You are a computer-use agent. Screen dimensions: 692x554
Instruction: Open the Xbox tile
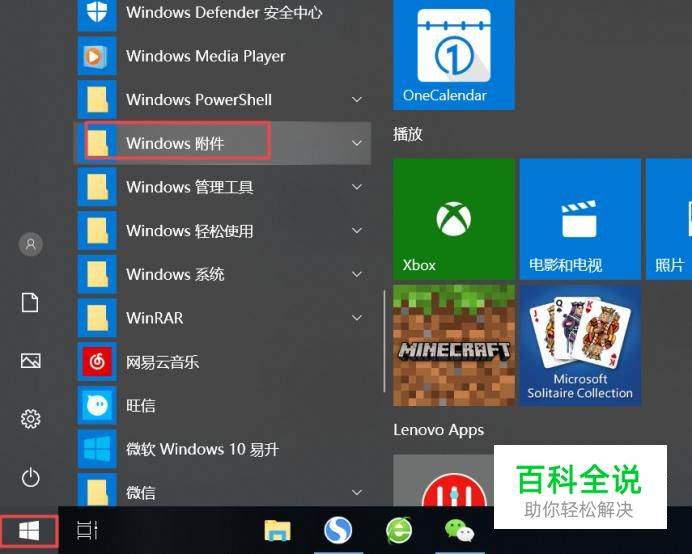(x=454, y=219)
